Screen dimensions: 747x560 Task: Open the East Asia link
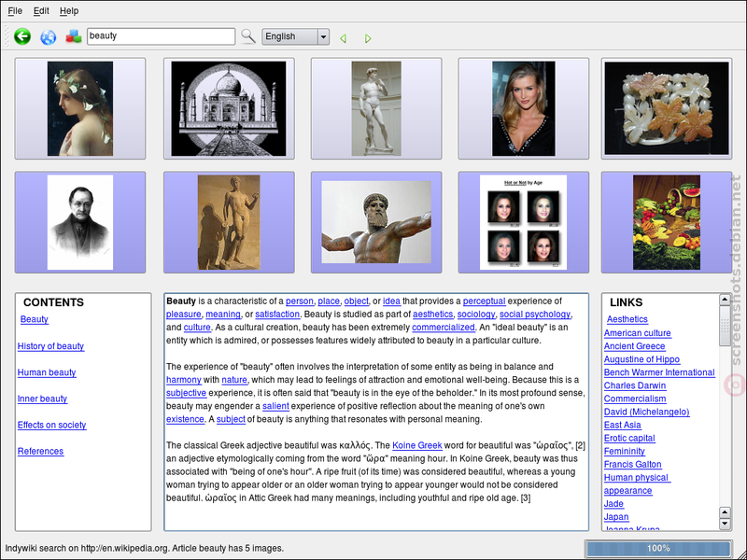[623, 425]
